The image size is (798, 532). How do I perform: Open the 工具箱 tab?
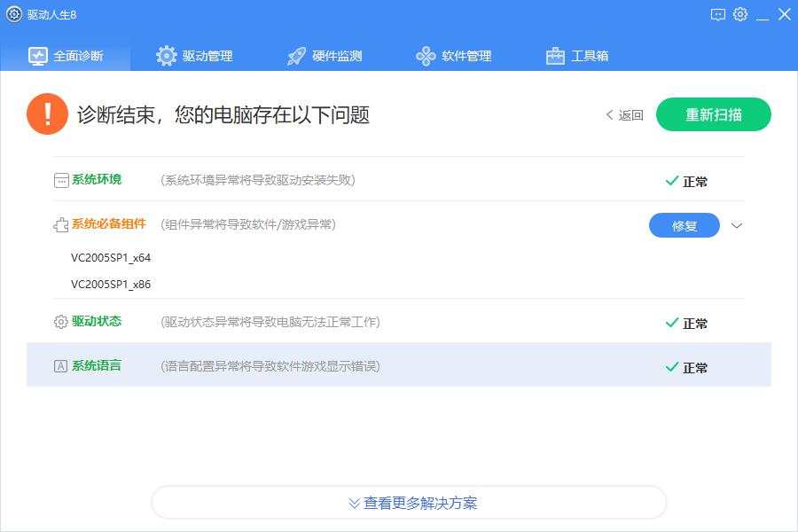coord(577,56)
